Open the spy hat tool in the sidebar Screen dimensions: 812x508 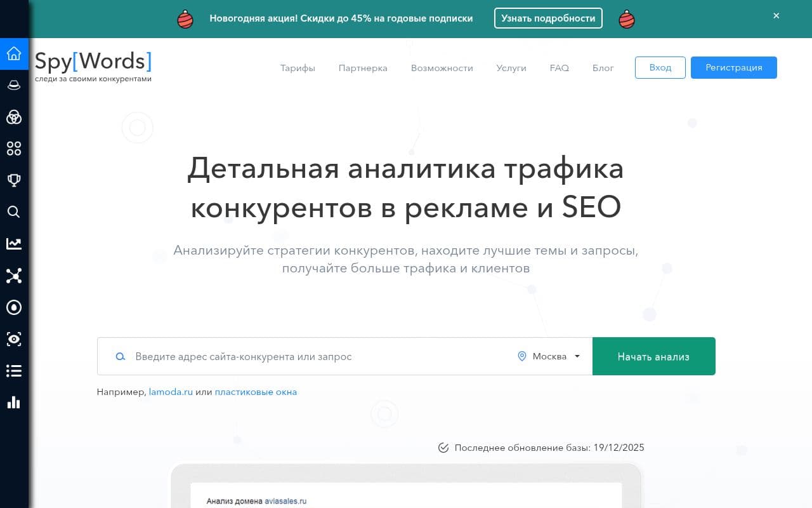tap(14, 84)
